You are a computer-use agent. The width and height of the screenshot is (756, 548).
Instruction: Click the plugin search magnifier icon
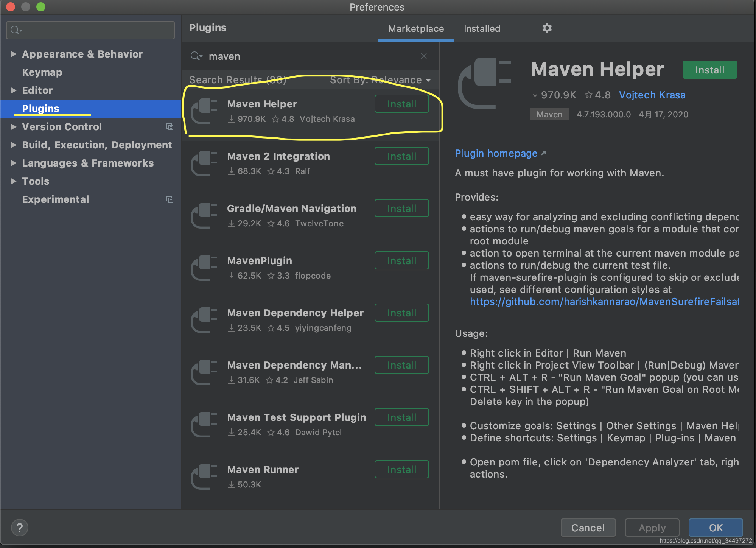click(196, 56)
